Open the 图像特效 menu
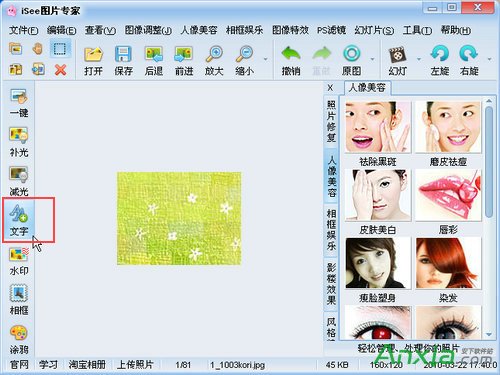The image size is (500, 375). 290,30
